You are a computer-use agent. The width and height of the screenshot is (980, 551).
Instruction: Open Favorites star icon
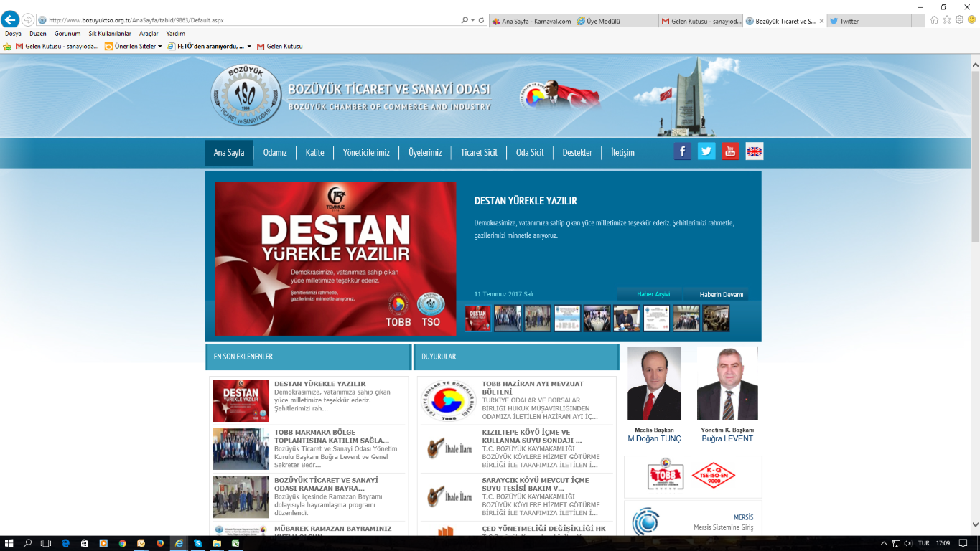pyautogui.click(x=947, y=20)
